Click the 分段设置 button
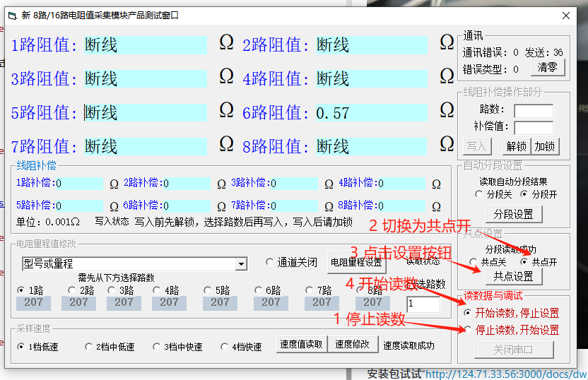The image size is (588, 380). pyautogui.click(x=513, y=214)
